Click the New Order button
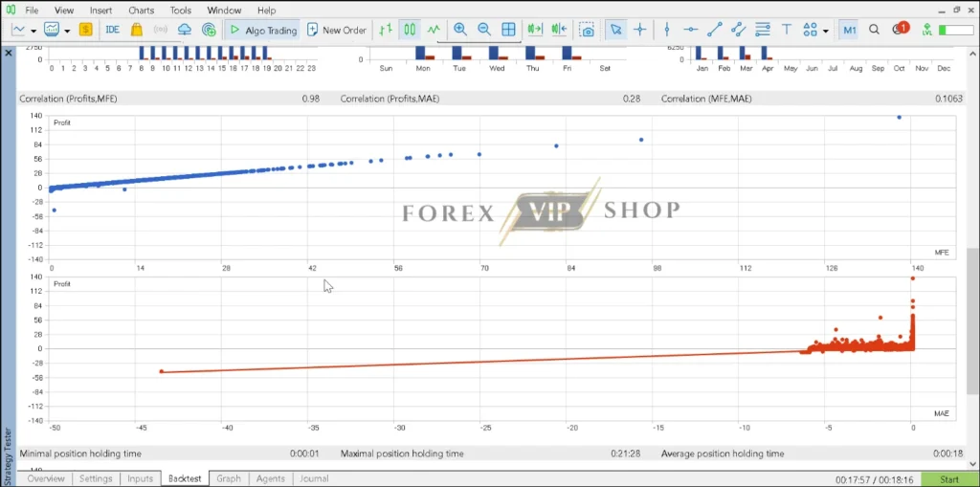 336,30
